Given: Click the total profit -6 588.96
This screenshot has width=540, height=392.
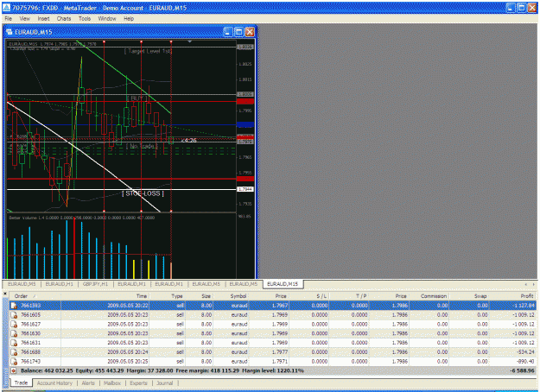Looking at the screenshot, I should [523, 371].
